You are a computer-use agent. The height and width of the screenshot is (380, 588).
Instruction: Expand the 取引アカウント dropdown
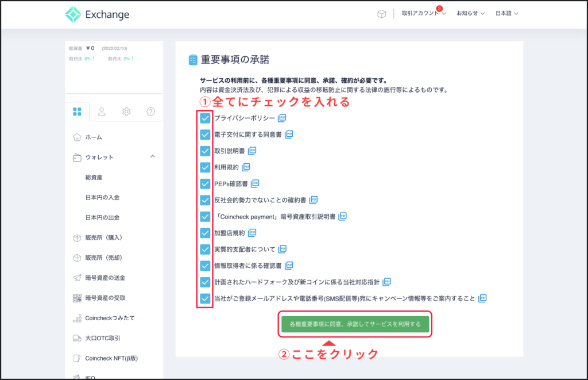coord(424,14)
